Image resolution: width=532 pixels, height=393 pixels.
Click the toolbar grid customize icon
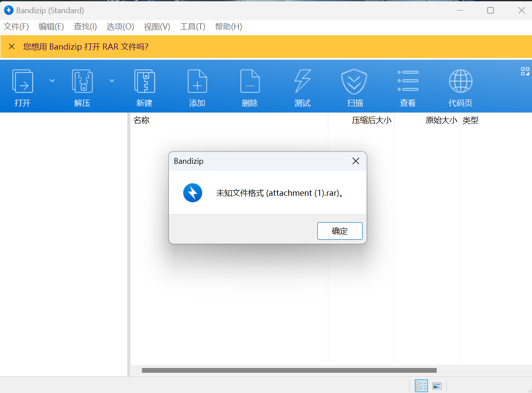tap(525, 72)
